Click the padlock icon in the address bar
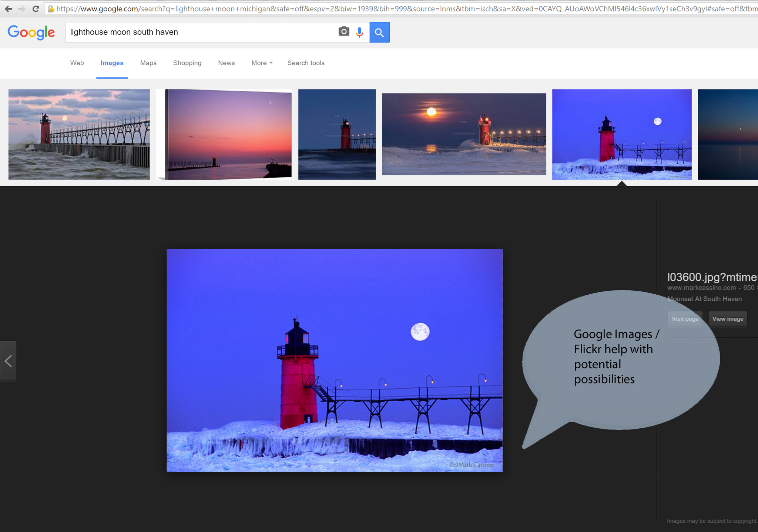Screen dimensions: 758x532 [51, 9]
